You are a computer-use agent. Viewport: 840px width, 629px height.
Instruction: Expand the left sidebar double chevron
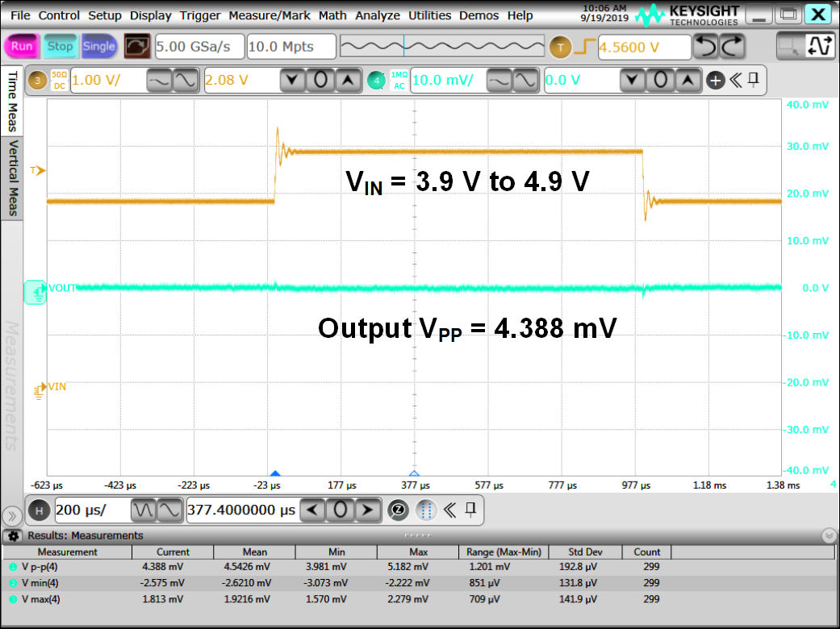[12, 515]
